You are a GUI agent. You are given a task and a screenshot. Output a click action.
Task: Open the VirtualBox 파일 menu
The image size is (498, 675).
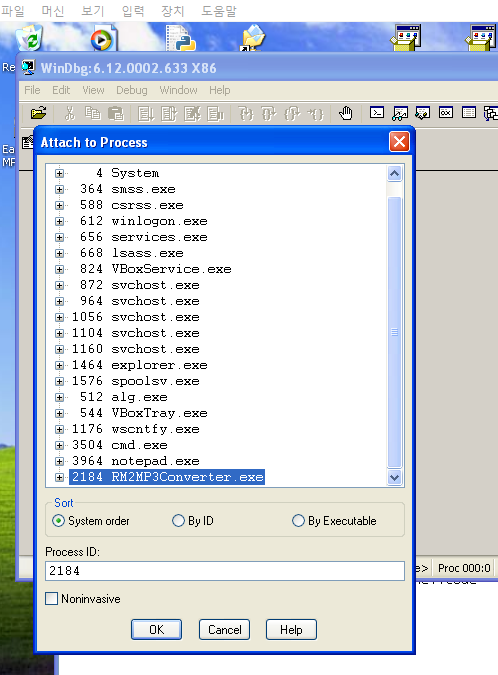tap(12, 10)
